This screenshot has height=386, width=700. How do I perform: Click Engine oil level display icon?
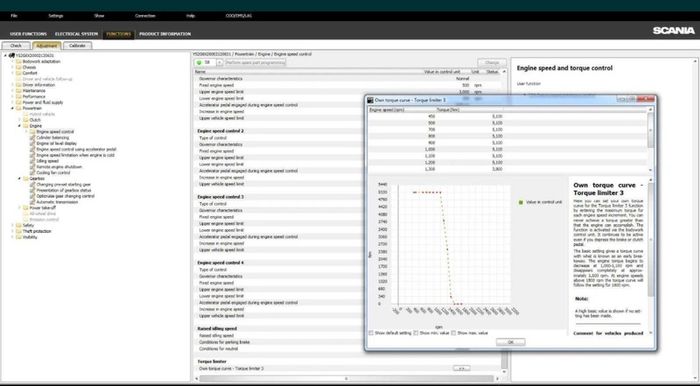point(33,144)
